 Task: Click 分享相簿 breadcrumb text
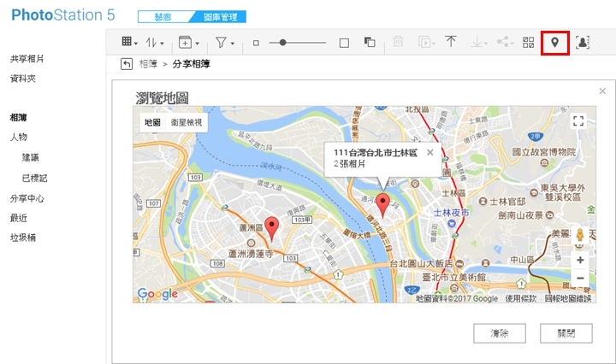[192, 64]
